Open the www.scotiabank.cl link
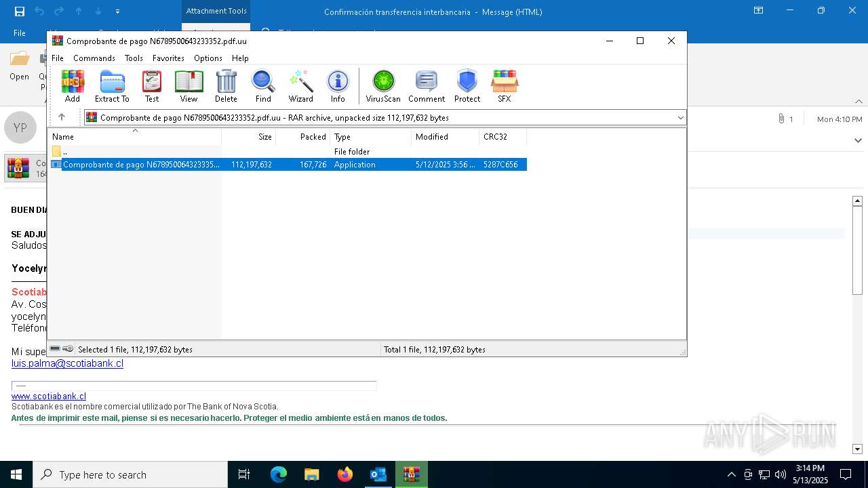 pyautogui.click(x=49, y=396)
